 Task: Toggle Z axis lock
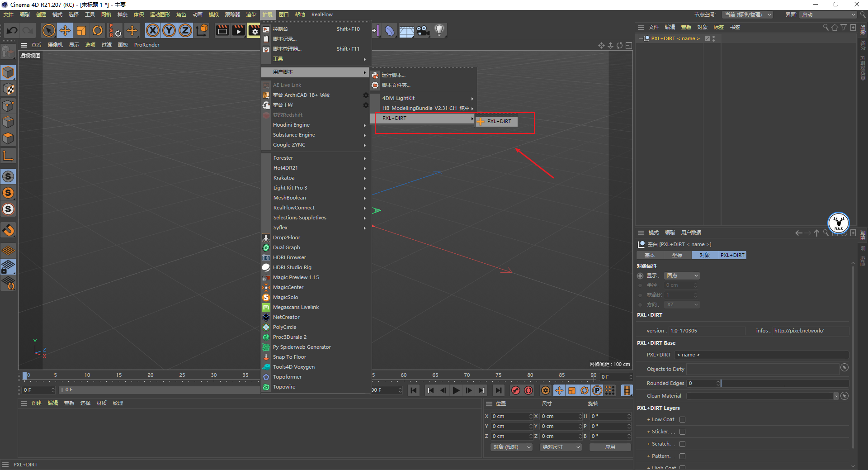point(185,30)
